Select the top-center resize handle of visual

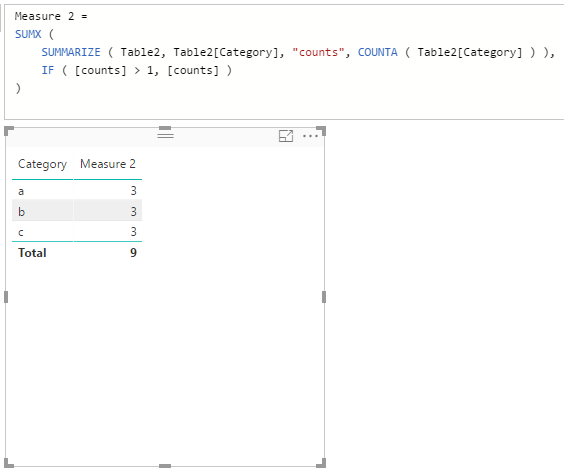pos(165,128)
